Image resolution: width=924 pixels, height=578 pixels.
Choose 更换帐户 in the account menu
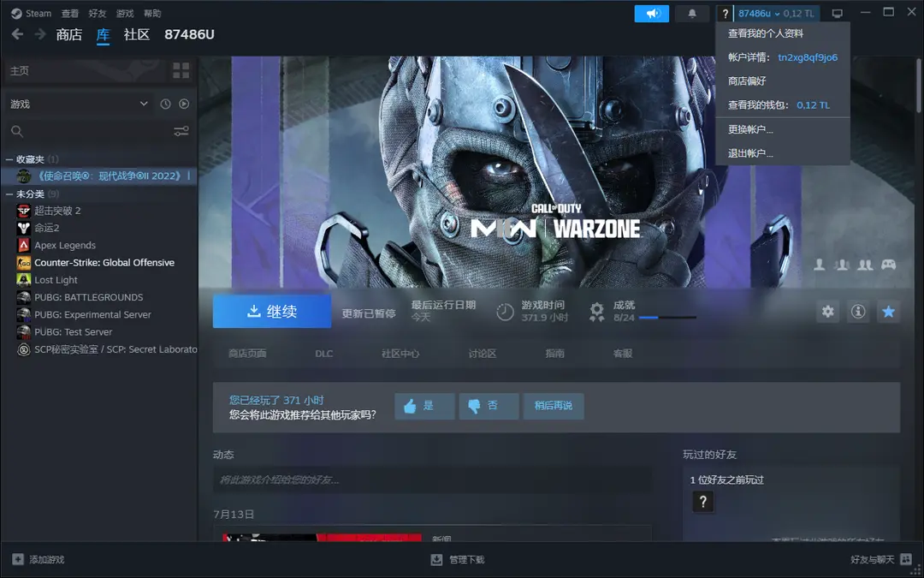click(783, 129)
